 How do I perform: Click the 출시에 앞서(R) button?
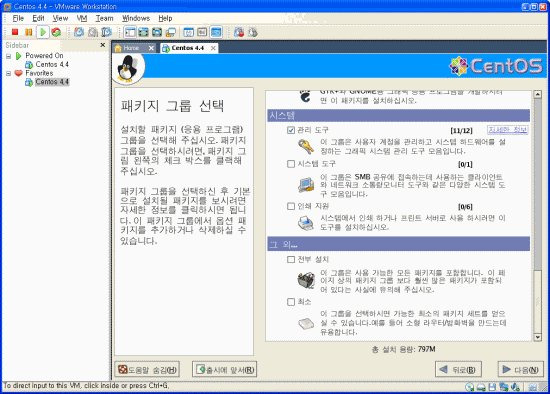pyautogui.click(x=224, y=369)
